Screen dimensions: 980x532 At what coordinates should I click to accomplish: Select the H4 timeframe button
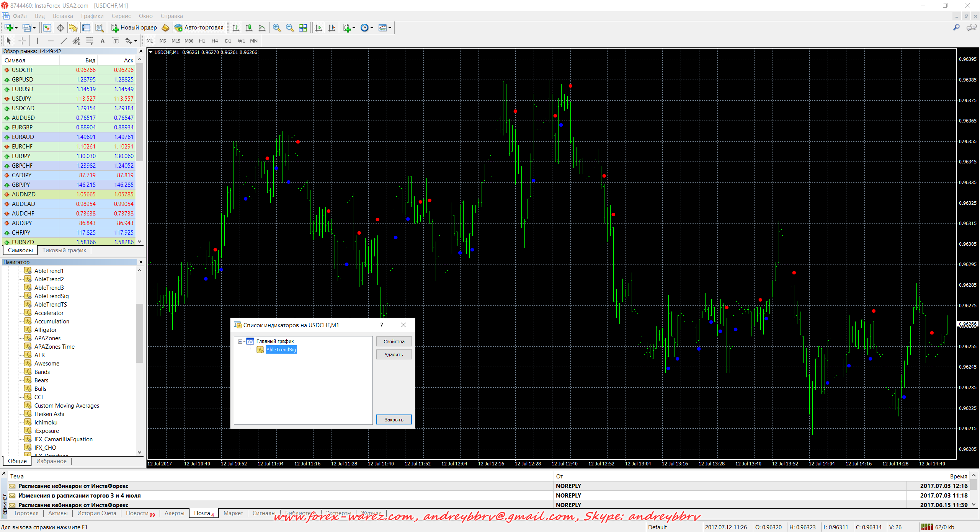(214, 41)
